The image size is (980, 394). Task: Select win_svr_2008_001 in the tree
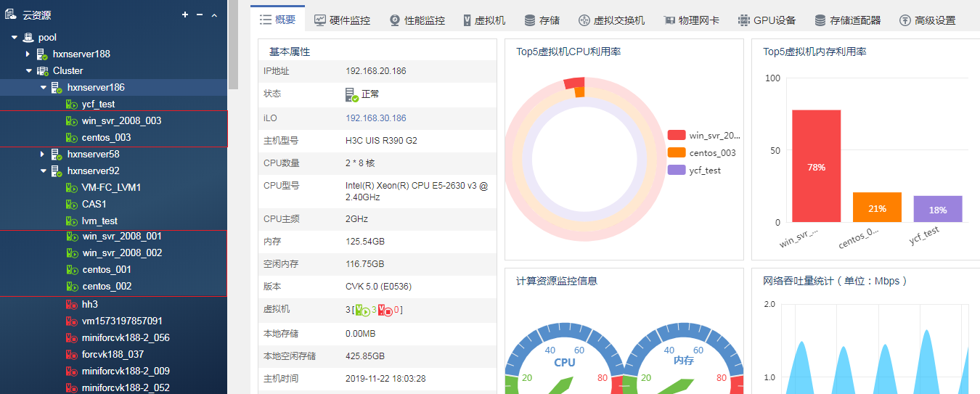[x=122, y=237]
